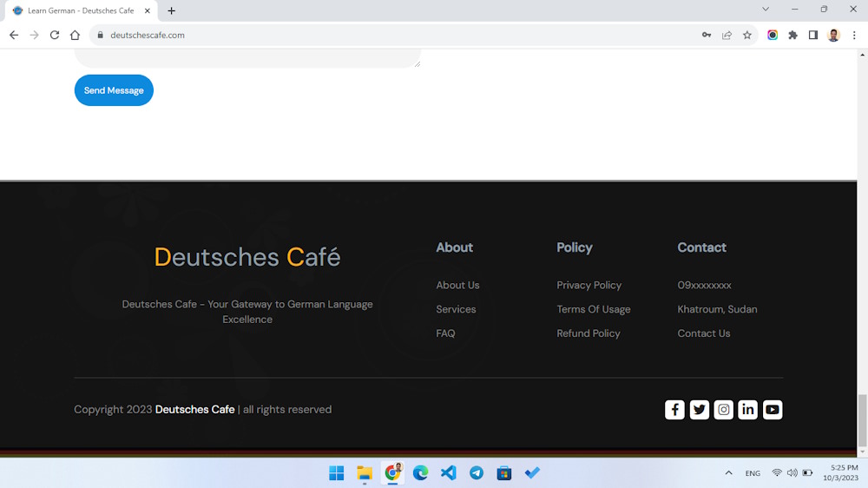The image size is (868, 488).
Task: Open the Twitter social icon in footer
Action: pos(699,409)
